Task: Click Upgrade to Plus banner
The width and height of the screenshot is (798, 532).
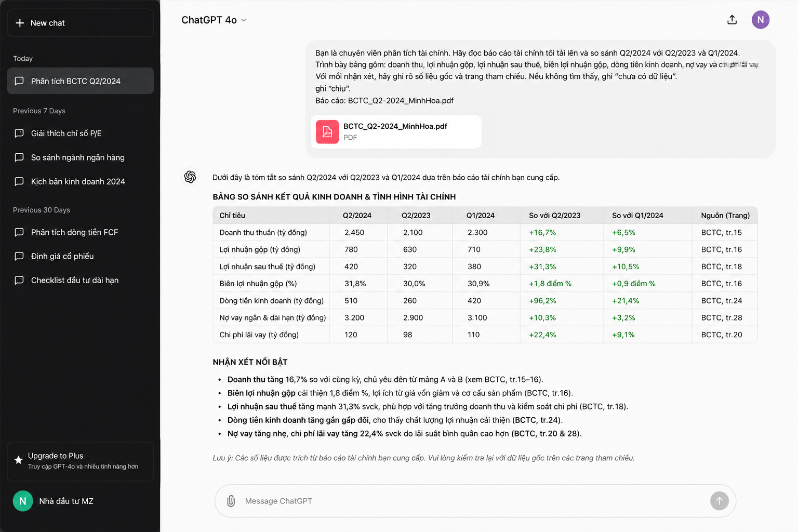Action: tap(81, 461)
